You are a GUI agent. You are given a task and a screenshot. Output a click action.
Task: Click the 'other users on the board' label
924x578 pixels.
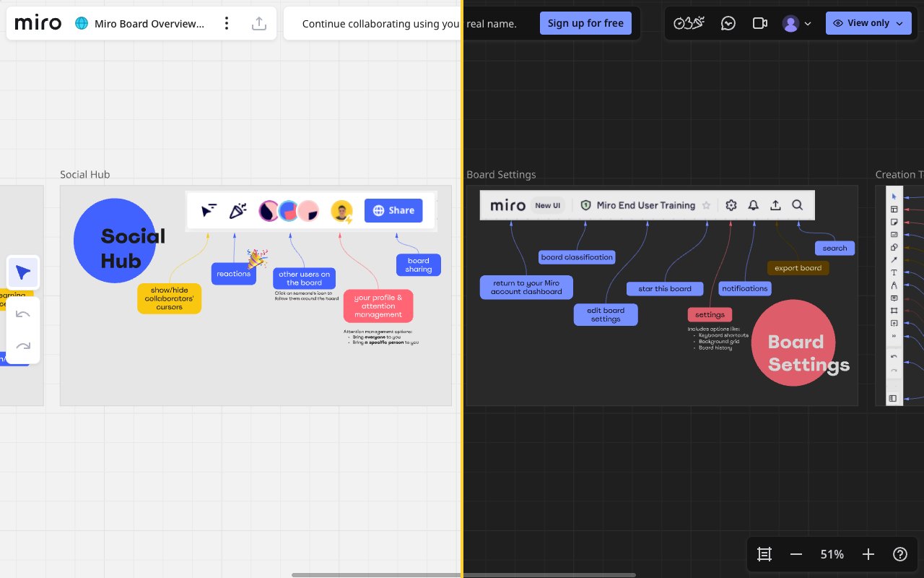click(x=304, y=278)
